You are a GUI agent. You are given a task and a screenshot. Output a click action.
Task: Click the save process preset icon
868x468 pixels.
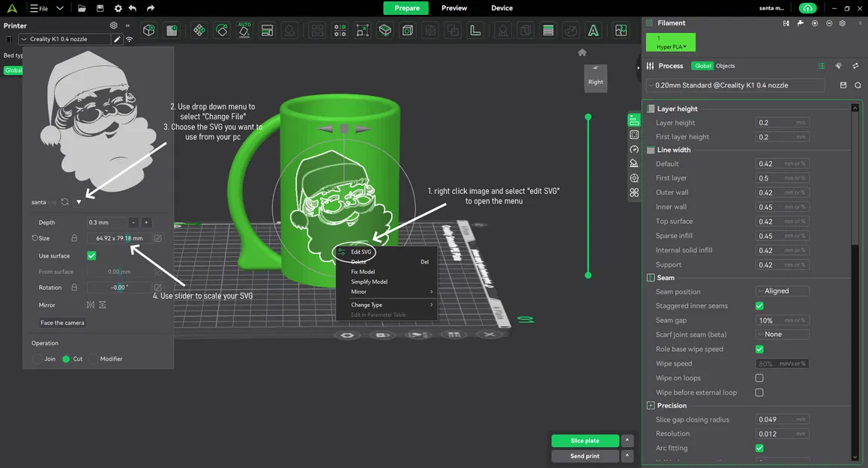pos(843,85)
